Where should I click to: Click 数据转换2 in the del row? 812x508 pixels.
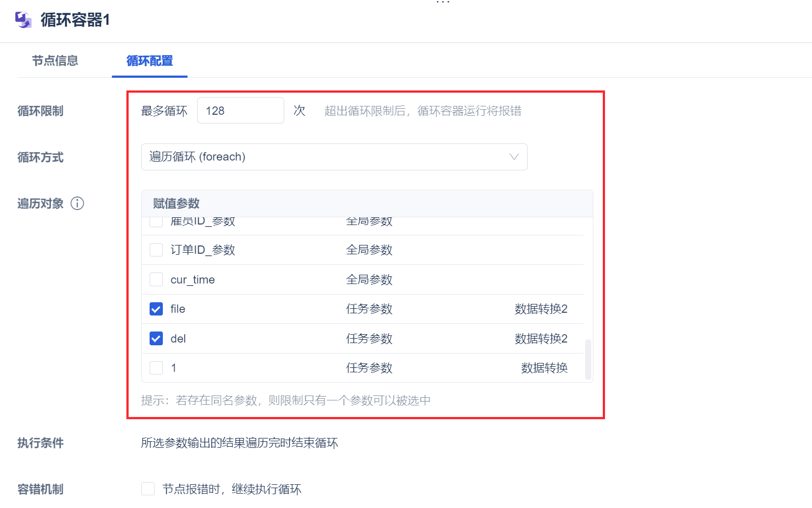[x=540, y=339]
